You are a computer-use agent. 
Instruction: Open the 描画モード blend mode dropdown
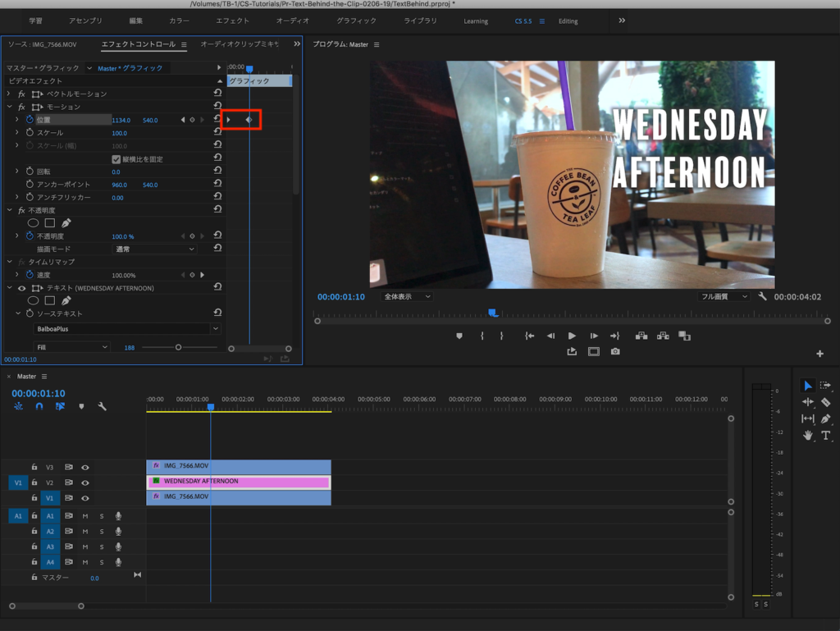coord(154,249)
